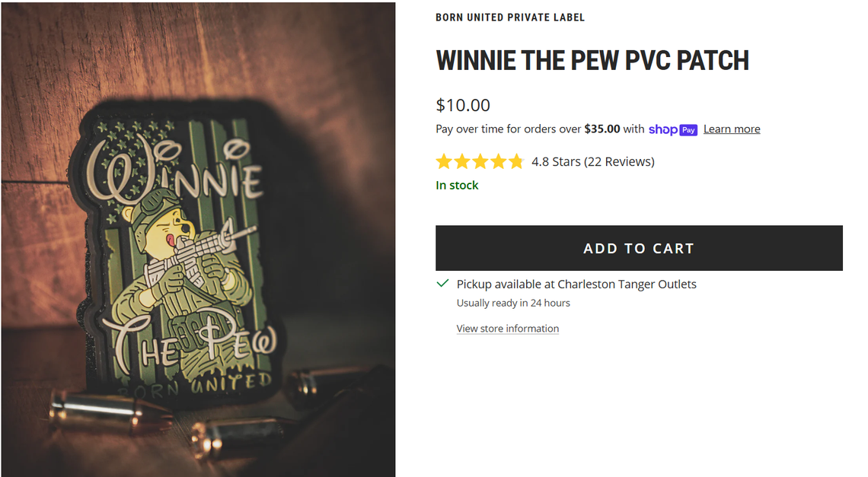Click the ADD TO CART button
The width and height of the screenshot is (868, 477).
(639, 248)
